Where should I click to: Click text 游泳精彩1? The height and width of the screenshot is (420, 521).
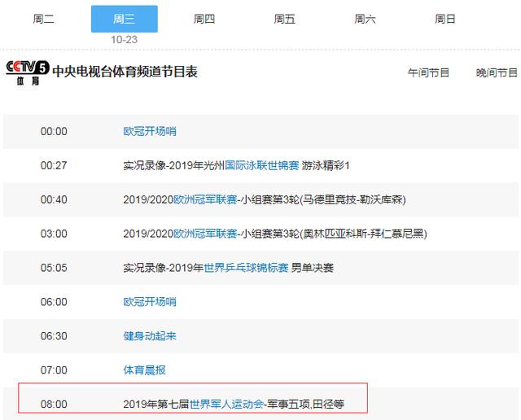[x=326, y=165]
